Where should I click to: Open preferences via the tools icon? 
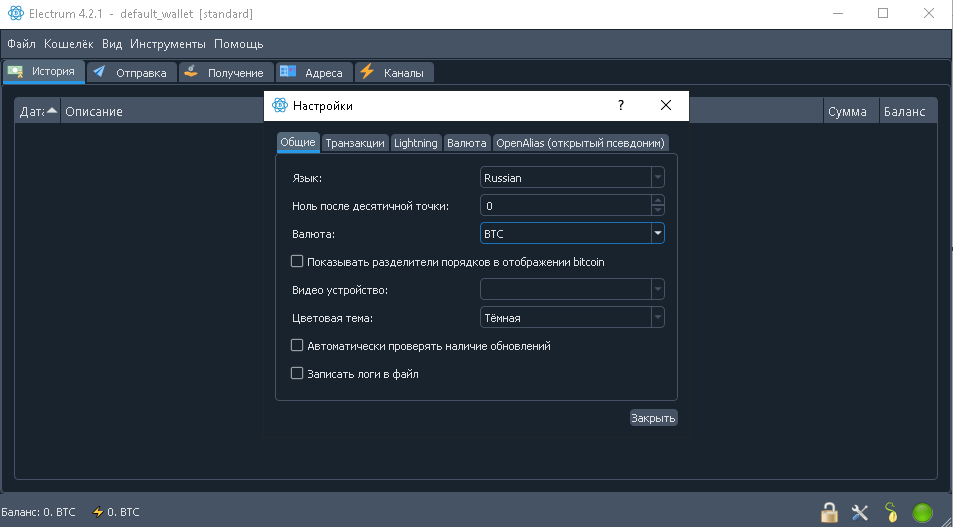click(x=860, y=513)
